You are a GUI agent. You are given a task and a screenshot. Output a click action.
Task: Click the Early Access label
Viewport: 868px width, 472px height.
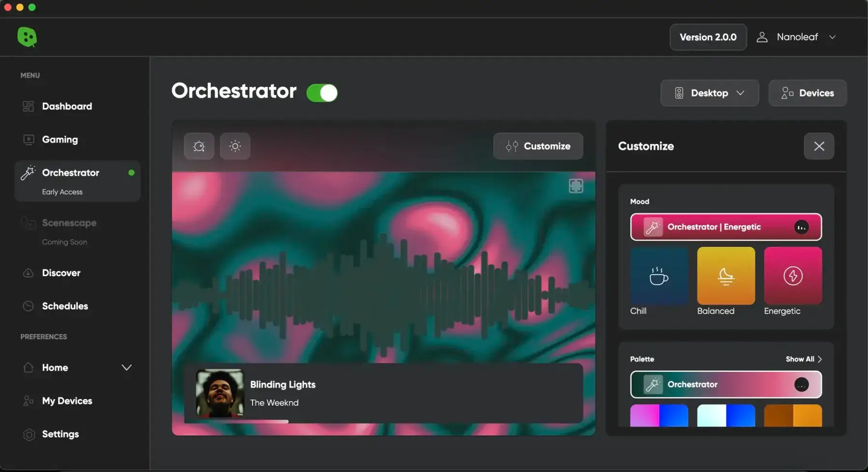(x=62, y=192)
